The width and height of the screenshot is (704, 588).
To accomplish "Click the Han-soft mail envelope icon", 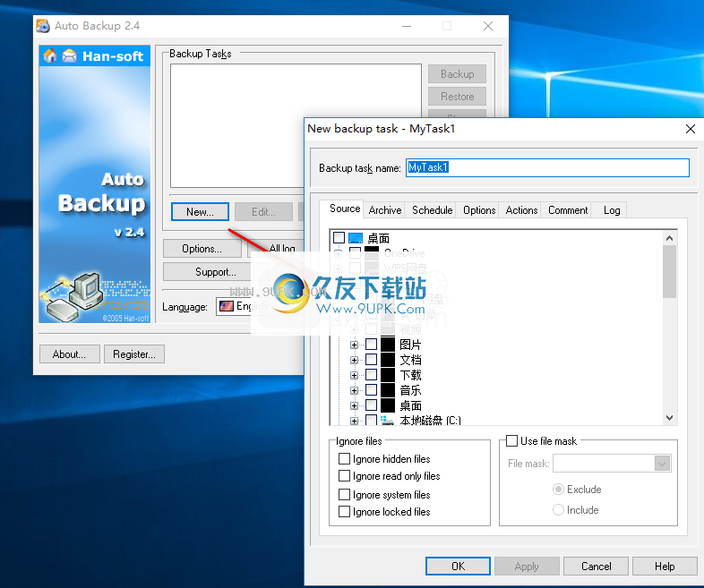I will click(70, 55).
